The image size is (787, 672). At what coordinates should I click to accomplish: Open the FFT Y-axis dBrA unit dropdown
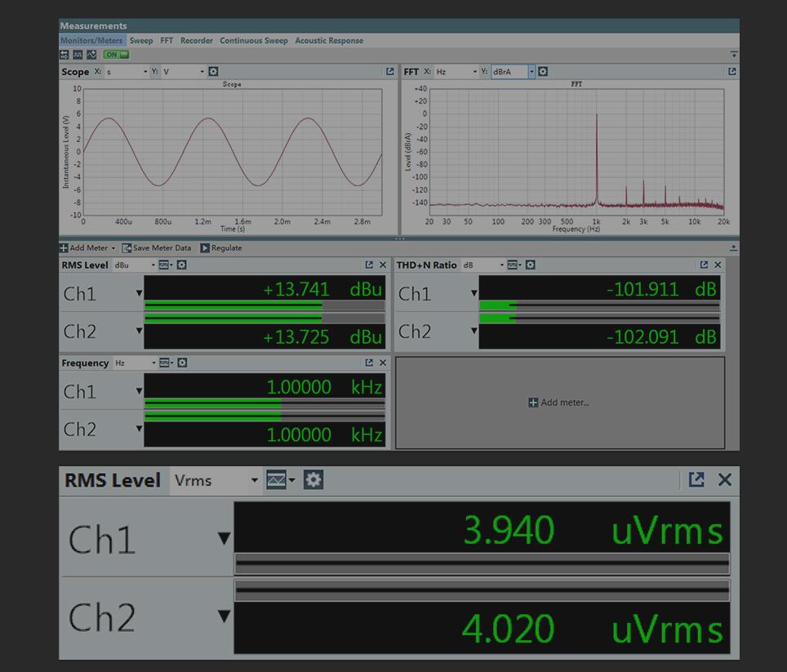point(531,72)
